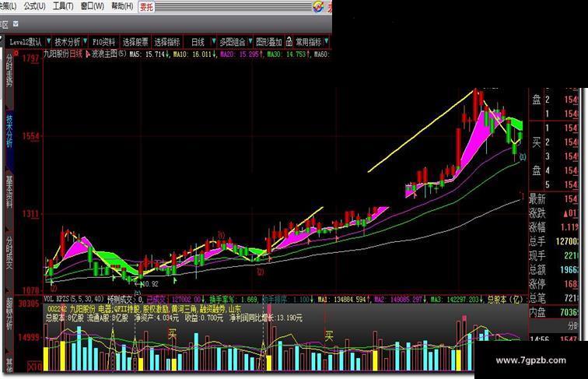
Task: Click the 九阳股份 stock name in chart header
Action: [x=56, y=54]
